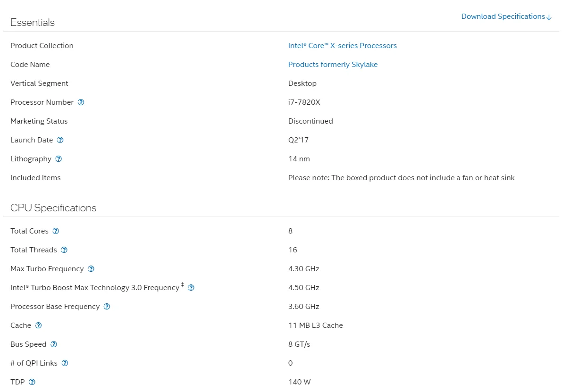Open Intel Core X-series Processors link
Screen dimensions: 562x392
(342, 46)
